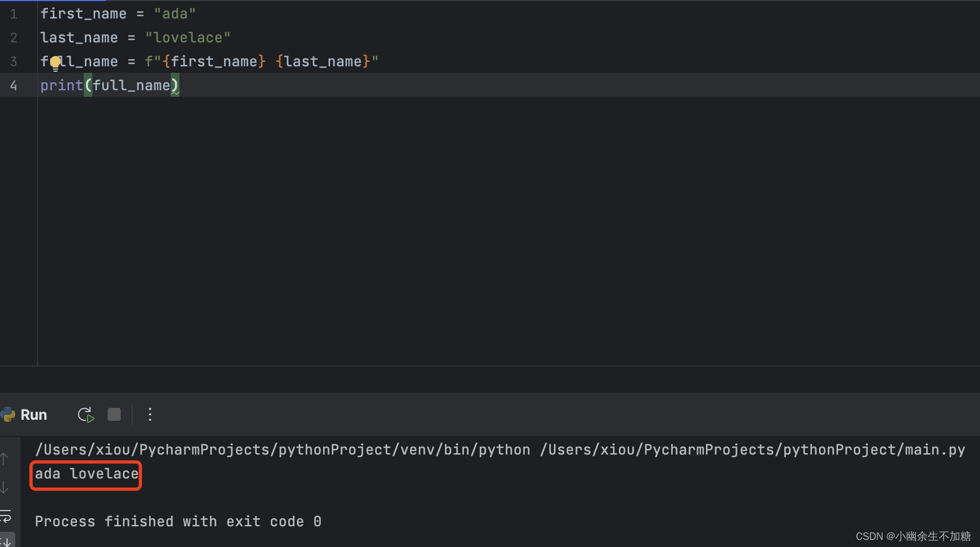Select the Run tool window tab label
The width and height of the screenshot is (980, 547).
[x=34, y=415]
